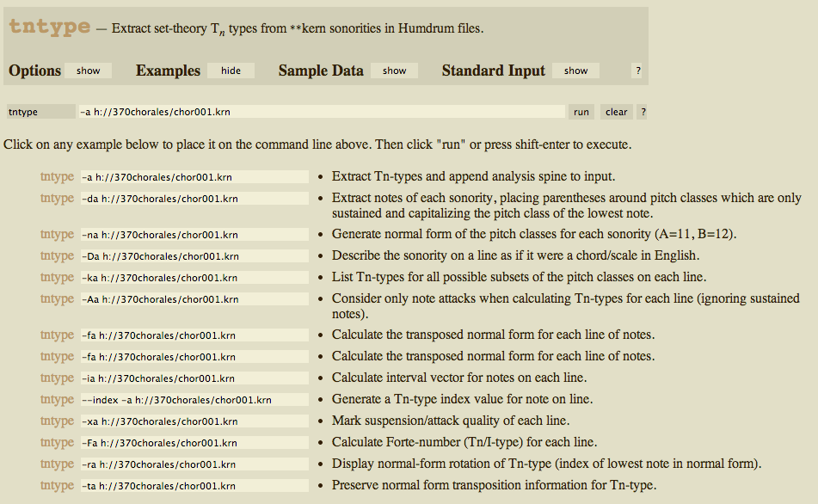The image size is (818, 504).
Task: Pick the -Fa Forte-number example
Action: pos(194,443)
